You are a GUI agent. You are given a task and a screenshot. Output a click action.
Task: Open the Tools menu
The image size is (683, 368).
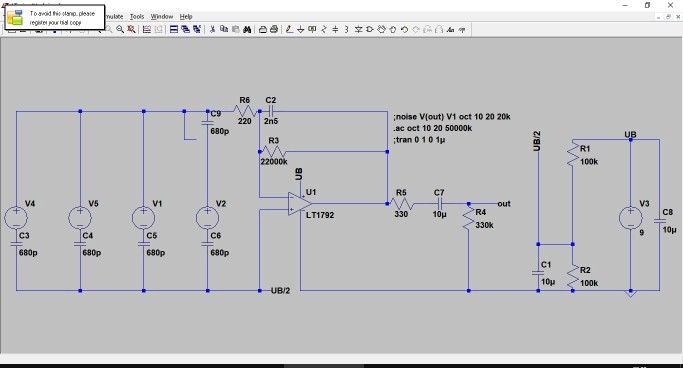[x=137, y=17]
